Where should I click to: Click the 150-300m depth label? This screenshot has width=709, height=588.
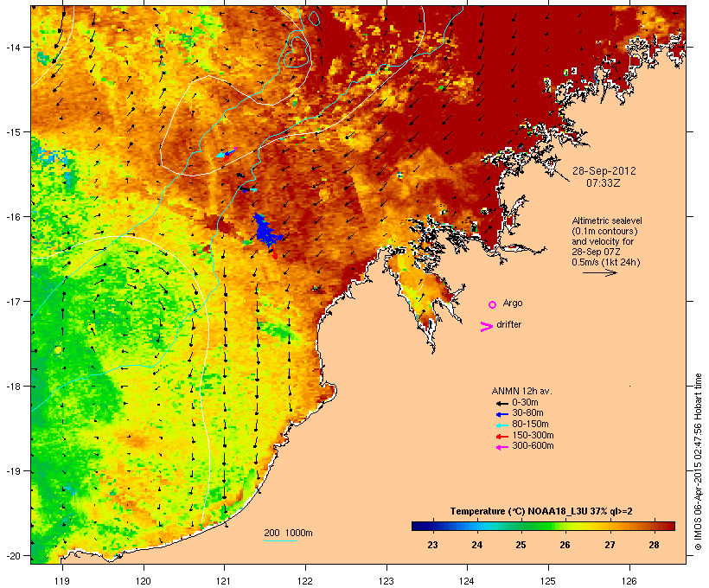tap(533, 435)
